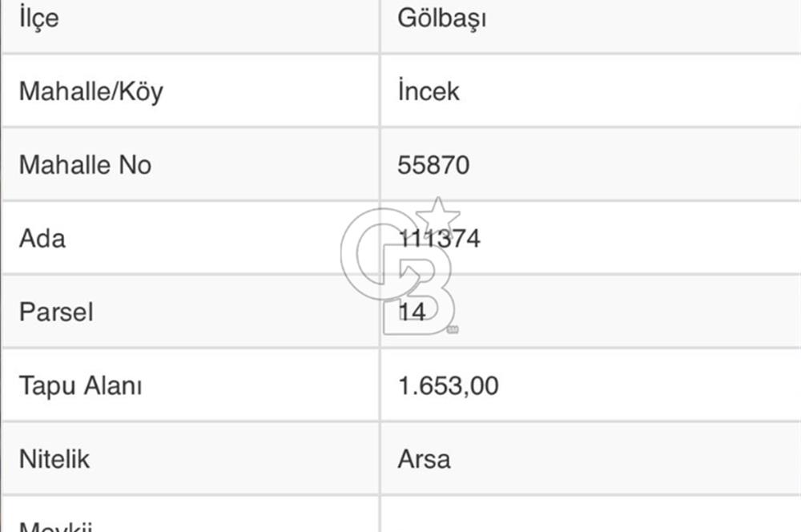Viewport: 801px width, 532px height.
Task: Select the İlçe row label
Action: [38, 18]
